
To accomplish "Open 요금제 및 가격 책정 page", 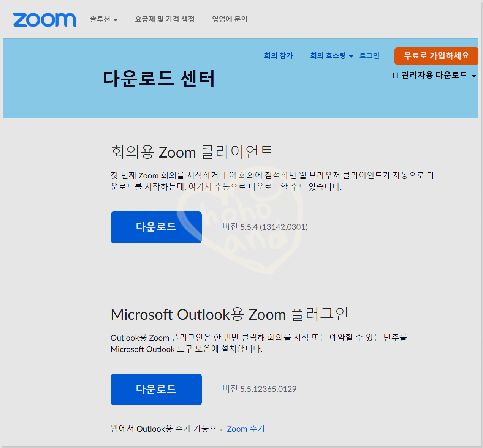I will pyautogui.click(x=165, y=19).
